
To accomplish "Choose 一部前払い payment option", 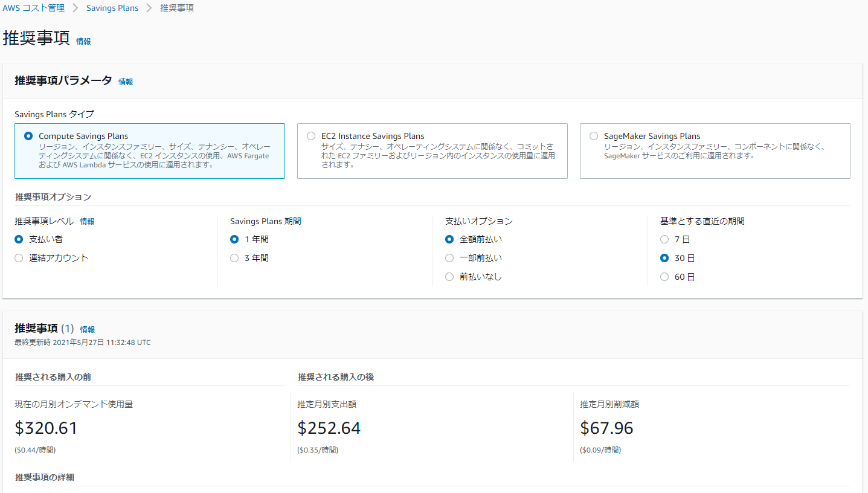I will [449, 258].
